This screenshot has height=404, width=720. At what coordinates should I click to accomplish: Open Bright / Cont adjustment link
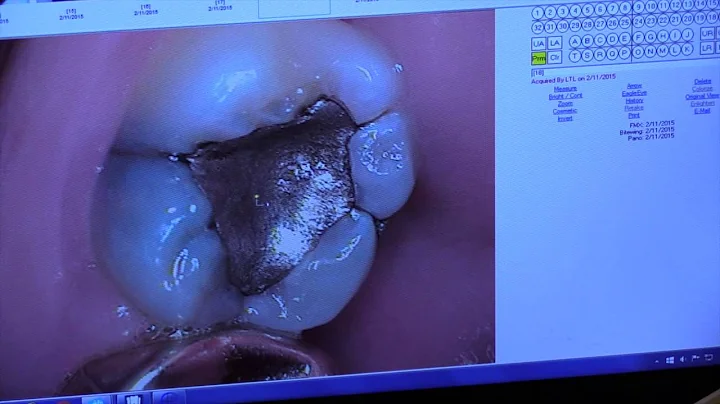pos(566,96)
